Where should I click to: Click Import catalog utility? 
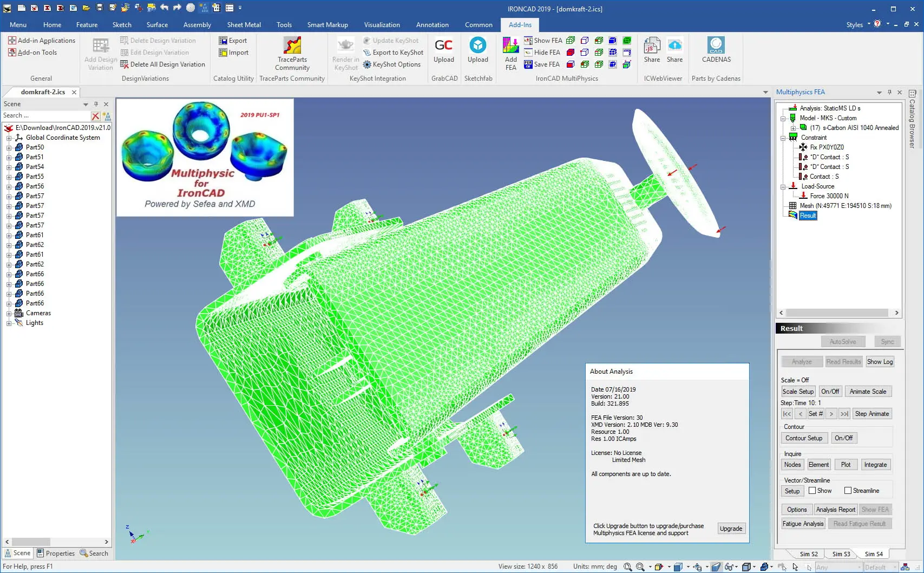[233, 53]
